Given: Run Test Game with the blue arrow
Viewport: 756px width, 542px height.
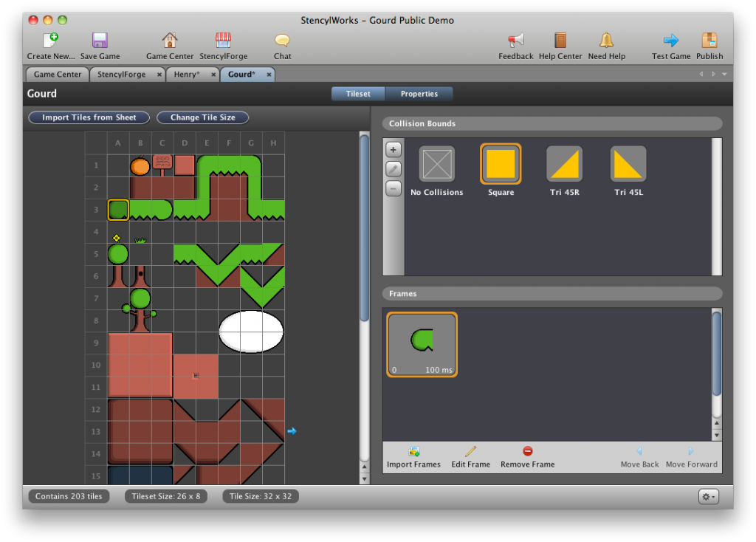Looking at the screenshot, I should click(x=670, y=40).
